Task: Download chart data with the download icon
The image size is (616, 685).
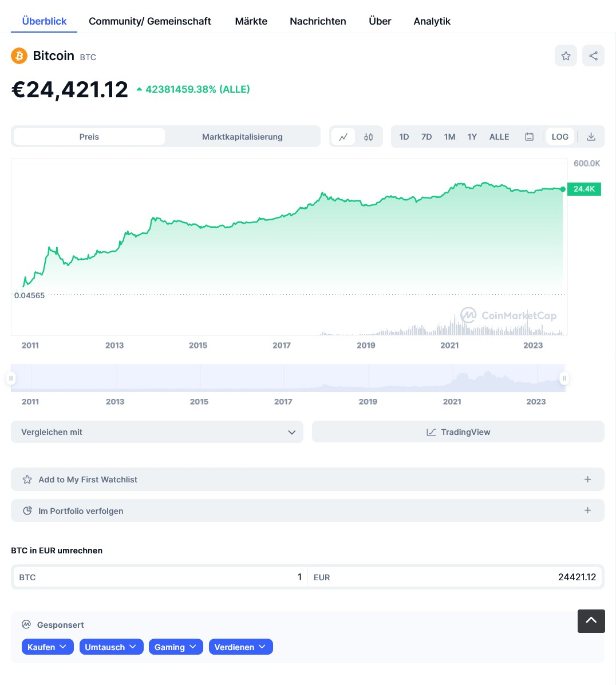Action: pos(591,137)
